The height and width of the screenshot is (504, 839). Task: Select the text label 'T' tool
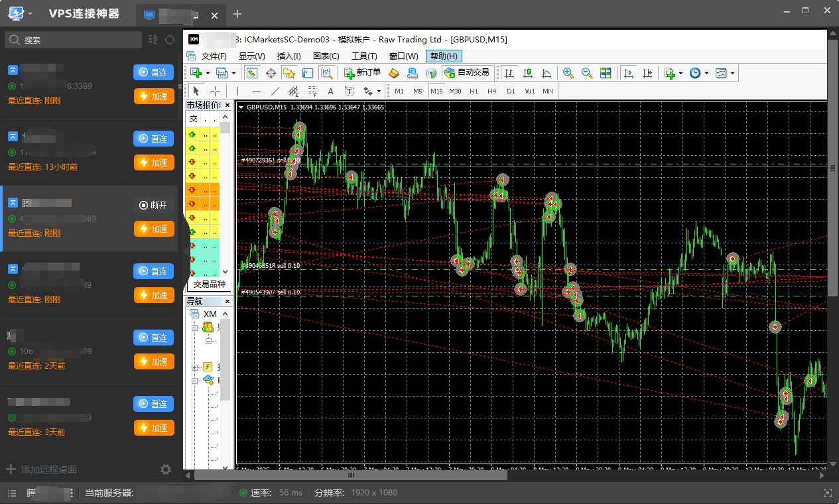[350, 91]
